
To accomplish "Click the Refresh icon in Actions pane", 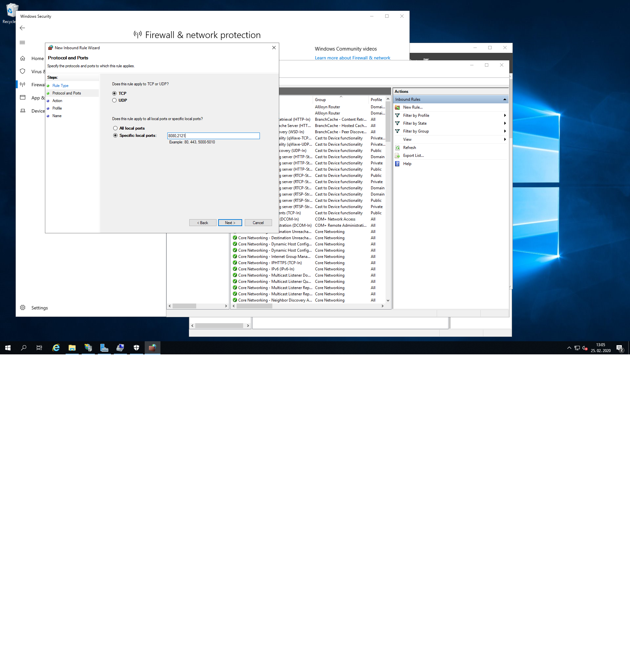I will pyautogui.click(x=397, y=148).
